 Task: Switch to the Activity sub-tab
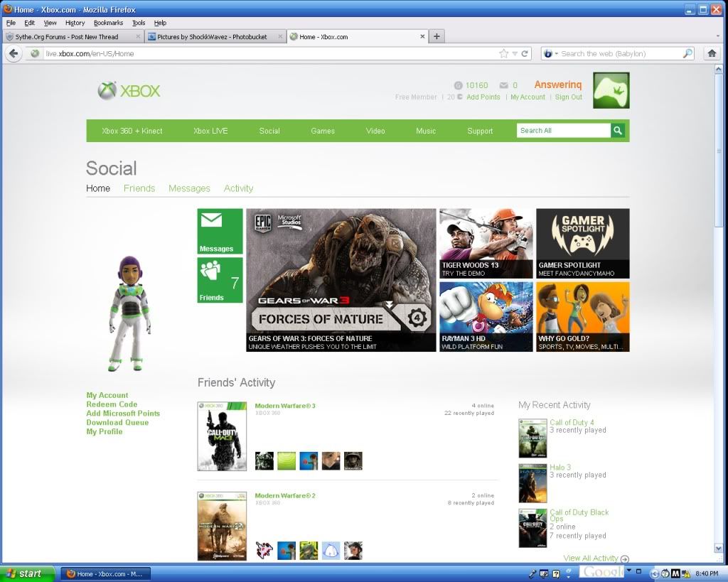pos(239,188)
